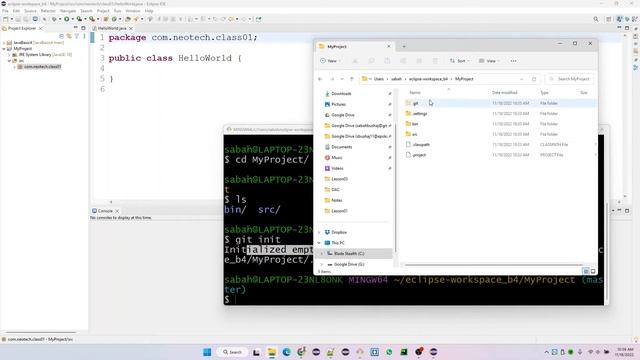640x360 pixels.
Task: Open Downloads in File Explorer sidebar
Action: [341, 93]
